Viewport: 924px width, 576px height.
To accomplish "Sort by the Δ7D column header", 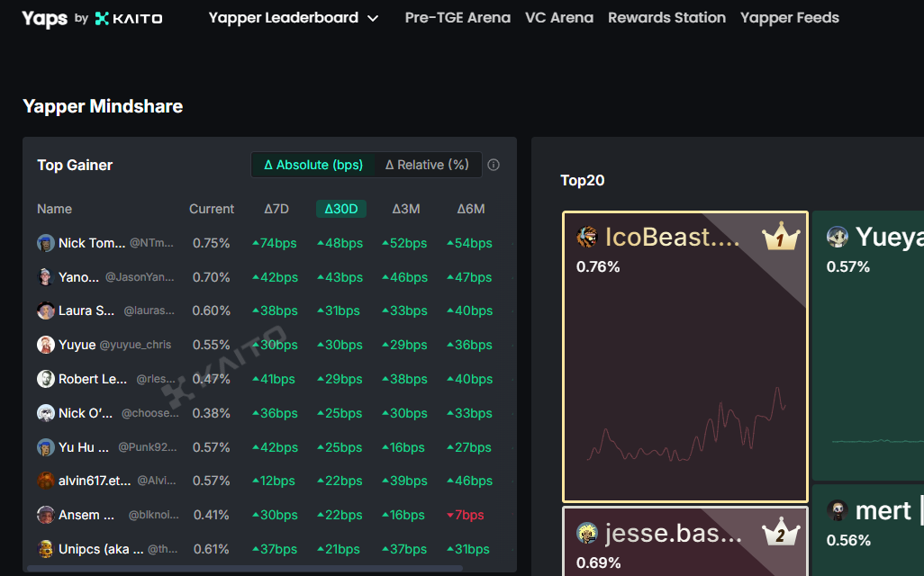I will tap(276, 209).
